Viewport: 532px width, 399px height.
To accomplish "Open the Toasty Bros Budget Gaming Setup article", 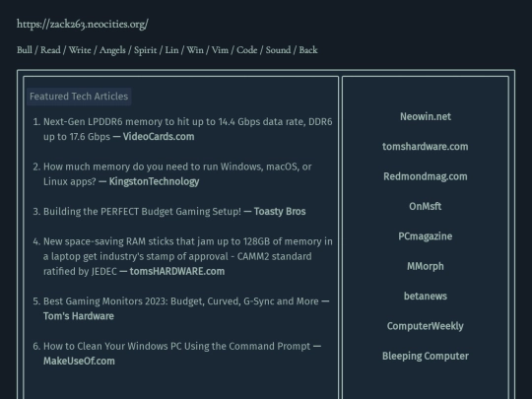I will (174, 212).
